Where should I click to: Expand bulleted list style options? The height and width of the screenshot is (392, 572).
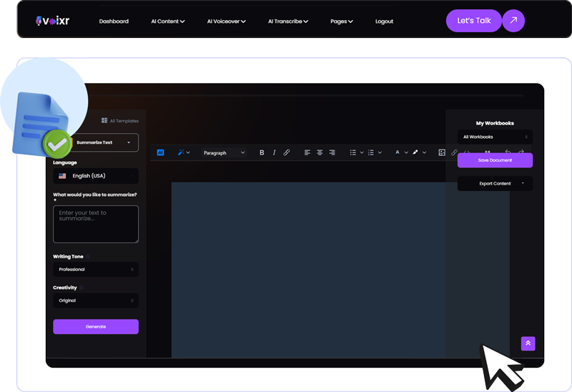(x=362, y=152)
